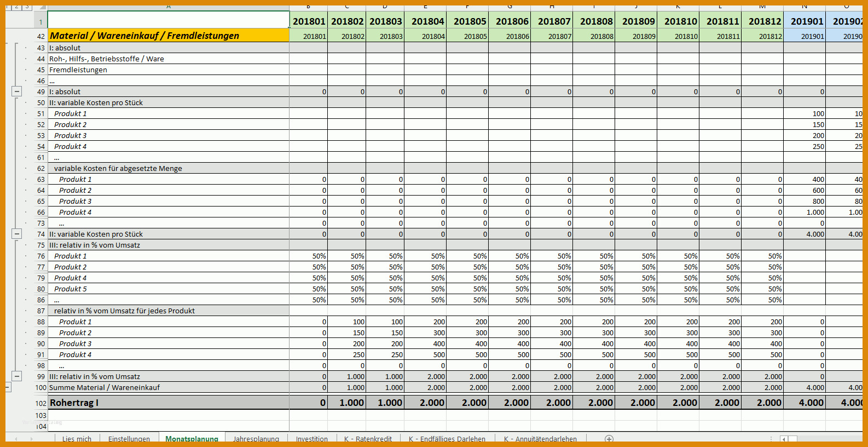Select the Material / Wareneinkauf / Fremdleistungen heading
Image resolution: width=868 pixels, height=447 pixels.
coord(169,36)
